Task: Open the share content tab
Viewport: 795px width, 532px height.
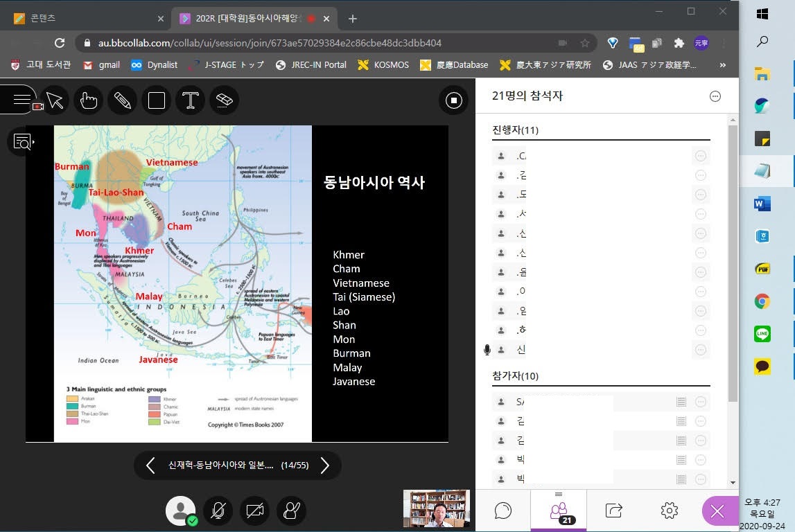Action: click(613, 511)
